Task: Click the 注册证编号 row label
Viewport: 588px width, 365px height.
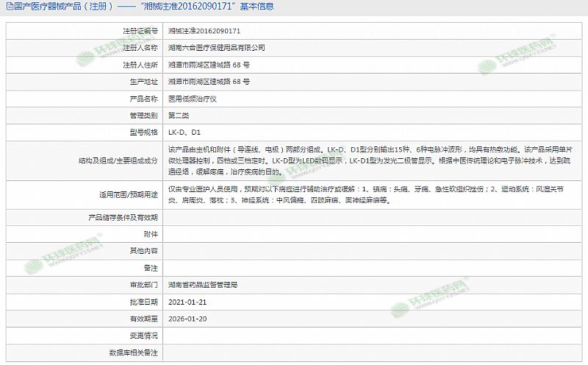Action: point(140,31)
